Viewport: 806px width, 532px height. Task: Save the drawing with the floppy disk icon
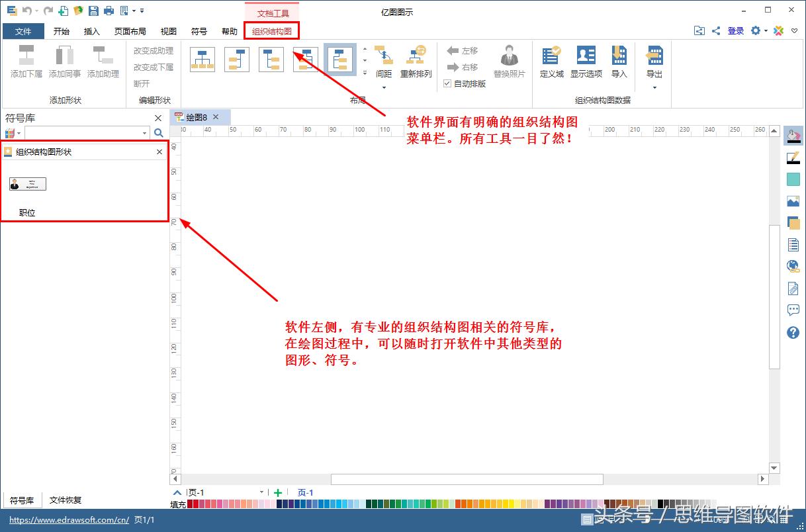93,11
